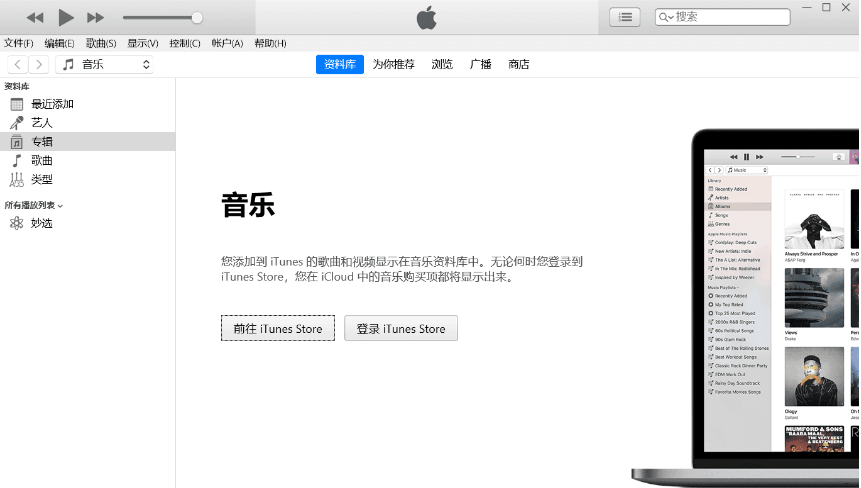Open the search magnifier options dropdown
Viewport: 861px width, 488px height.
pos(666,17)
